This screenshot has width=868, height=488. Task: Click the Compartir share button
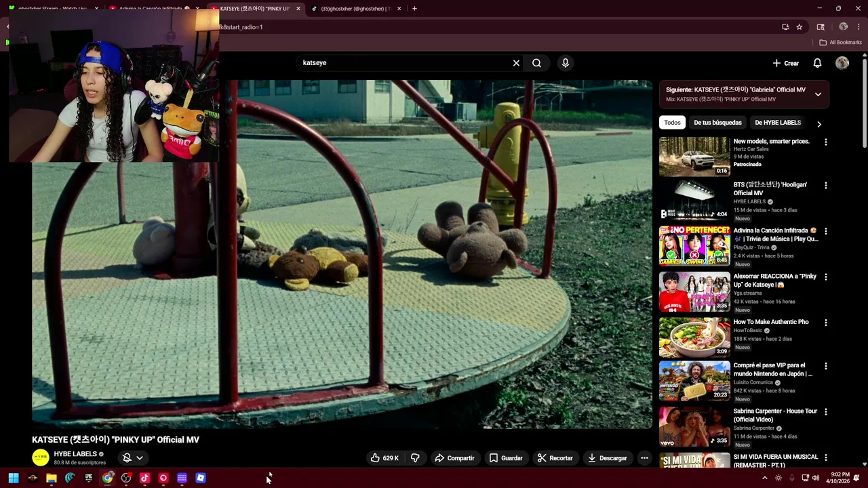point(454,458)
